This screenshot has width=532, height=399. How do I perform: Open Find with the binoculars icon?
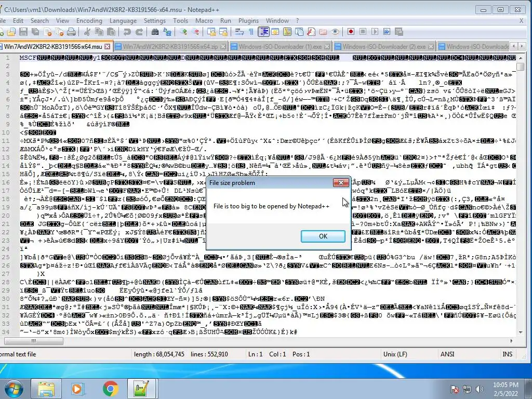[155, 32]
